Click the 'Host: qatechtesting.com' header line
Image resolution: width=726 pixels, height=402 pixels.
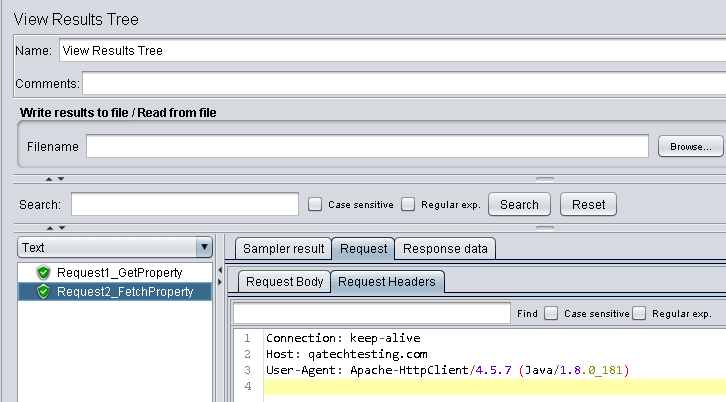(x=347, y=354)
